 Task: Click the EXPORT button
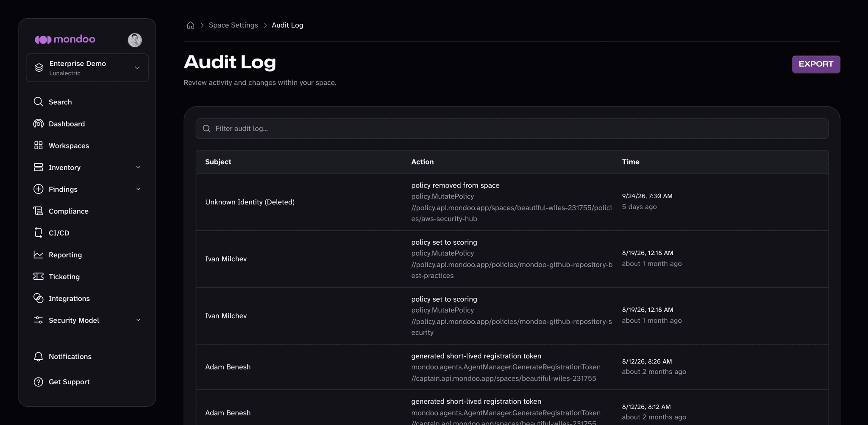816,64
